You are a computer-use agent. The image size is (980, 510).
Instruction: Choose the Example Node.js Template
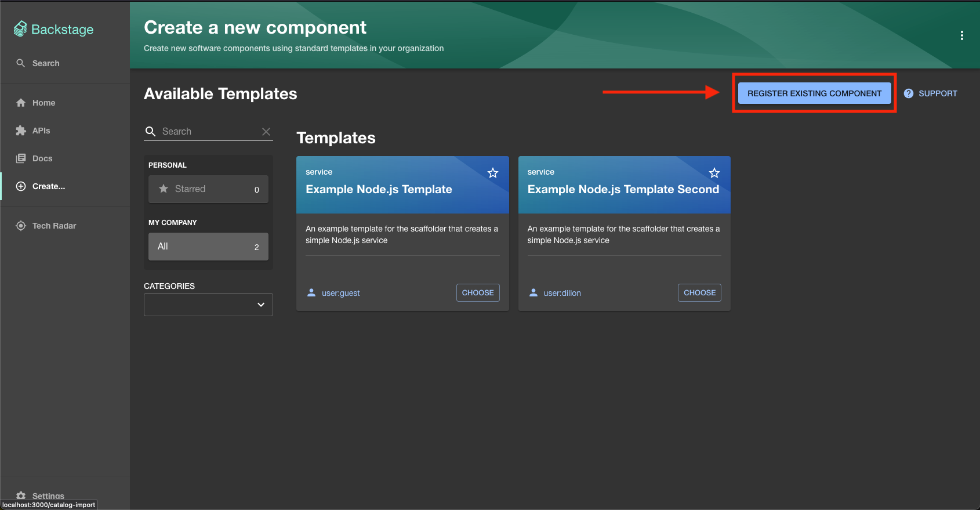478,293
